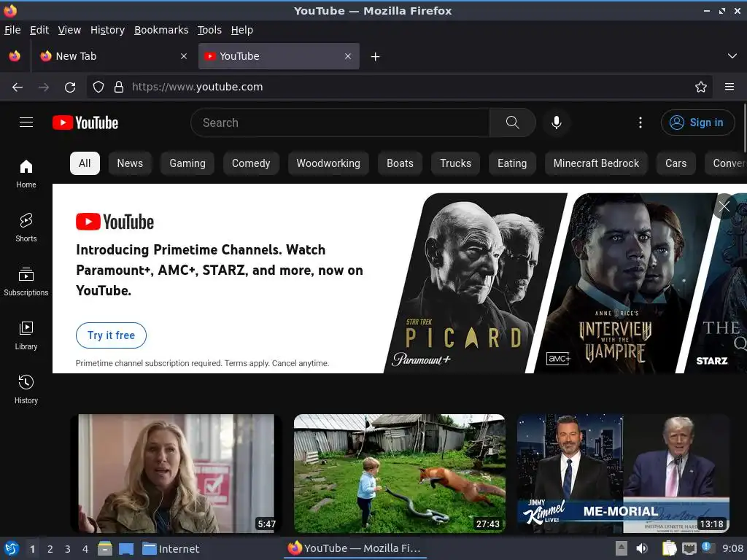Open the taskbar start menu icon

[x=12, y=548]
